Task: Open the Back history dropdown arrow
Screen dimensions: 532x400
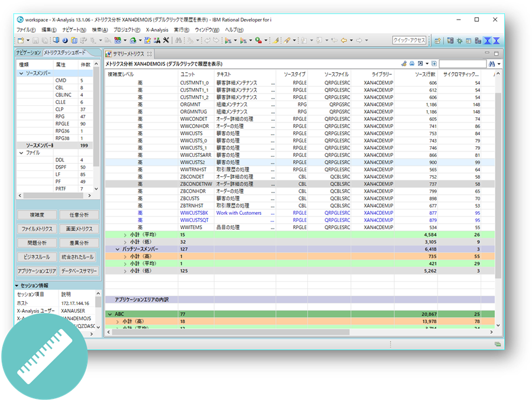Action: click(351, 40)
